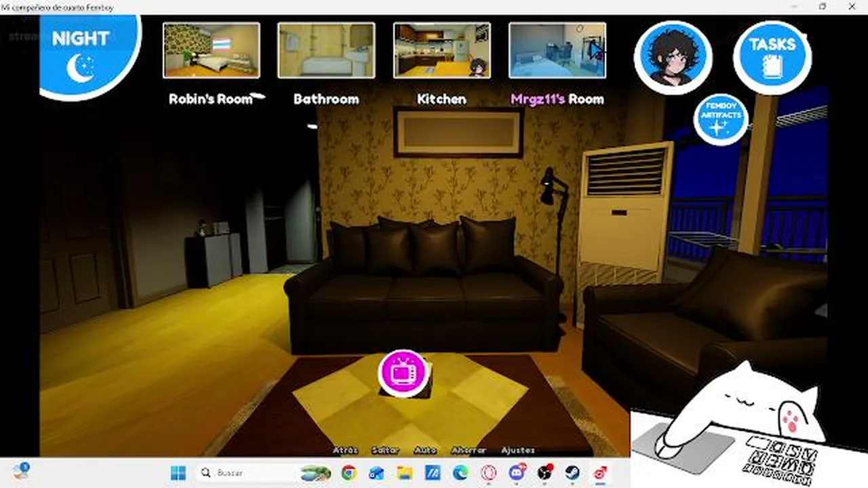Select the Robin's Room label
Viewport: 868px width, 488px height.
[x=210, y=99]
